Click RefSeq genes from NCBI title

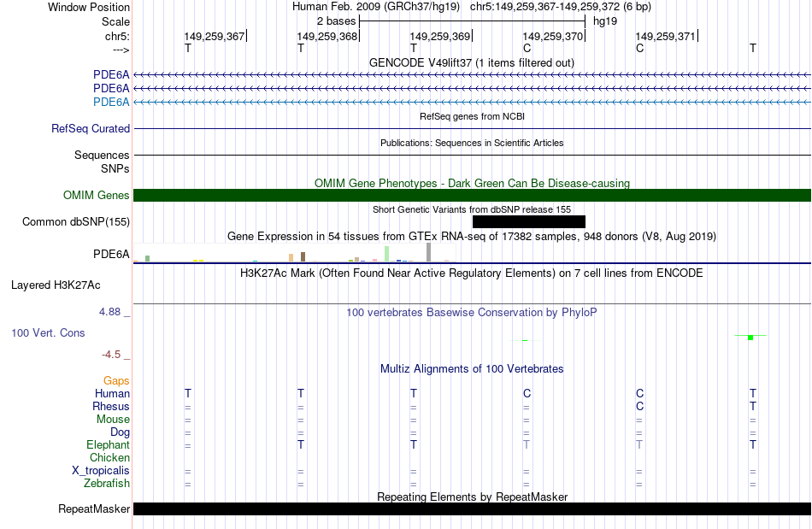pyautogui.click(x=472, y=116)
